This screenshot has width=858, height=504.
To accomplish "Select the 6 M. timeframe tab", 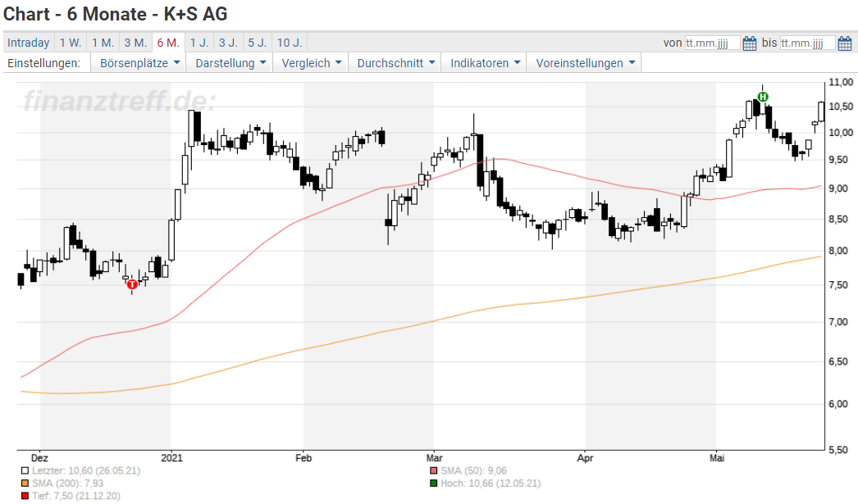I will [x=168, y=43].
